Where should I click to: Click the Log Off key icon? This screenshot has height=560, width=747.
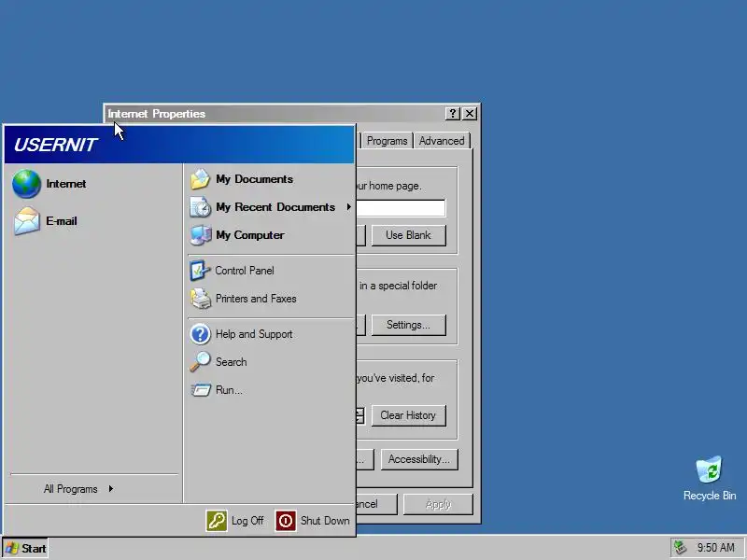pyautogui.click(x=217, y=521)
